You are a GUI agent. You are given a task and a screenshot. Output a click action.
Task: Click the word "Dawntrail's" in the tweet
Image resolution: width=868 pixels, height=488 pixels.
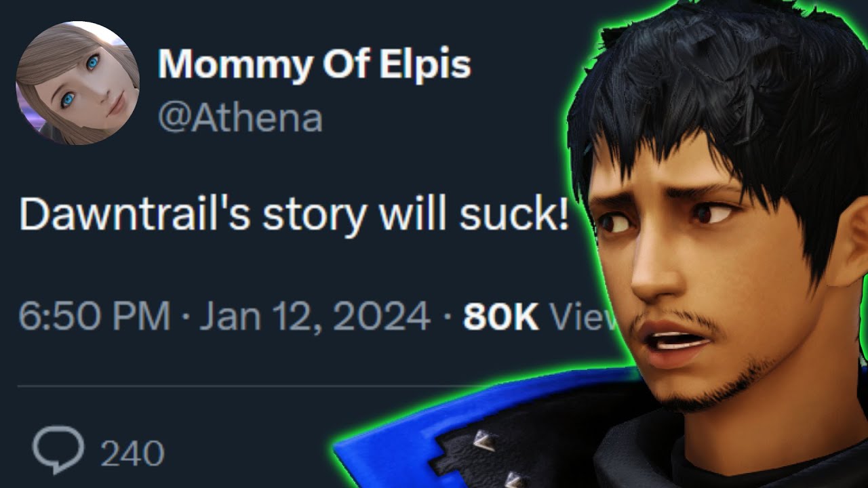[134, 215]
